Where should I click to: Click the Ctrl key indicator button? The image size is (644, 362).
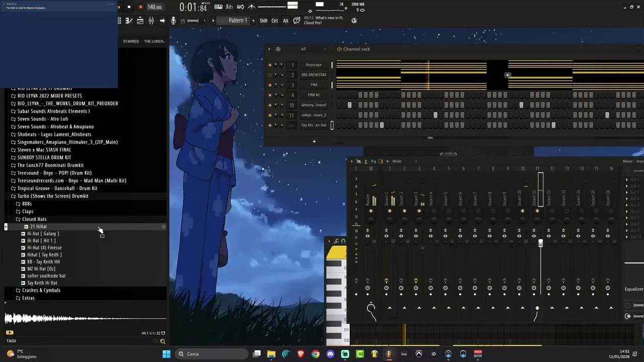click(x=275, y=21)
